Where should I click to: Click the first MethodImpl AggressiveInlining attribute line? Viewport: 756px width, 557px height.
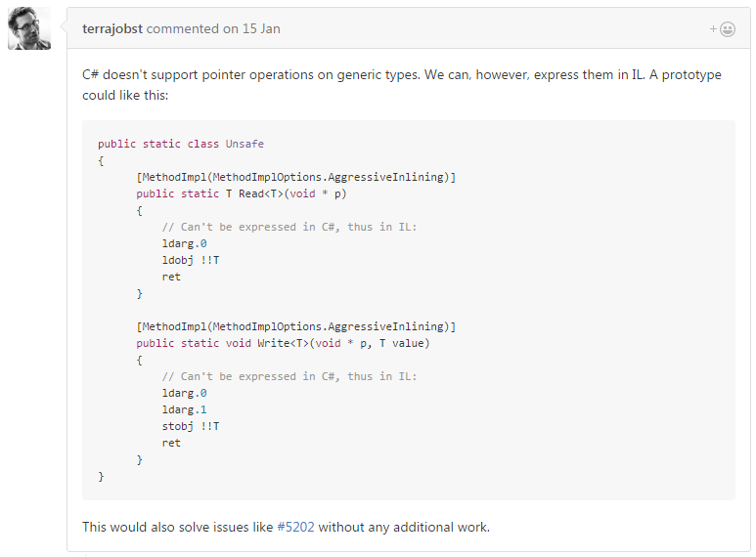click(x=296, y=177)
